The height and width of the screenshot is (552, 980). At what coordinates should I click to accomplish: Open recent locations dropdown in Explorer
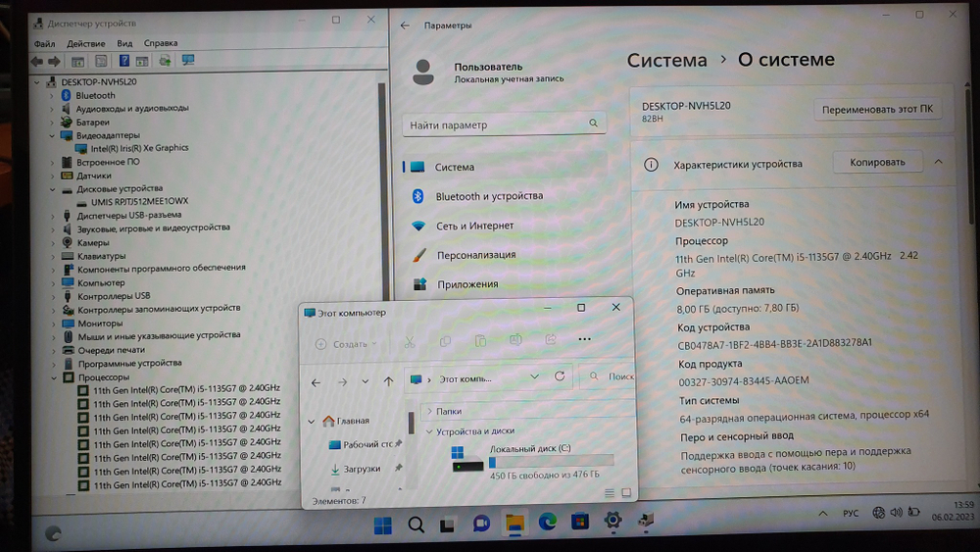click(366, 381)
